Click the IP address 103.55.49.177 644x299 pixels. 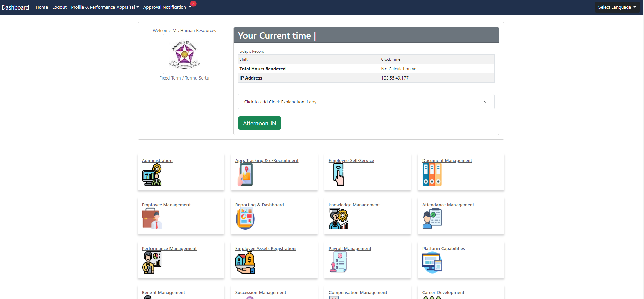coord(395,78)
